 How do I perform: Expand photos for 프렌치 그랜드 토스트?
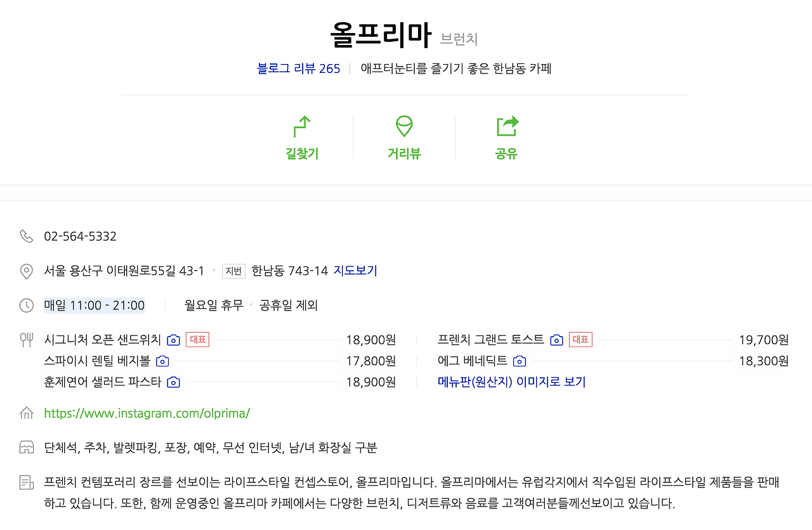pyautogui.click(x=556, y=340)
